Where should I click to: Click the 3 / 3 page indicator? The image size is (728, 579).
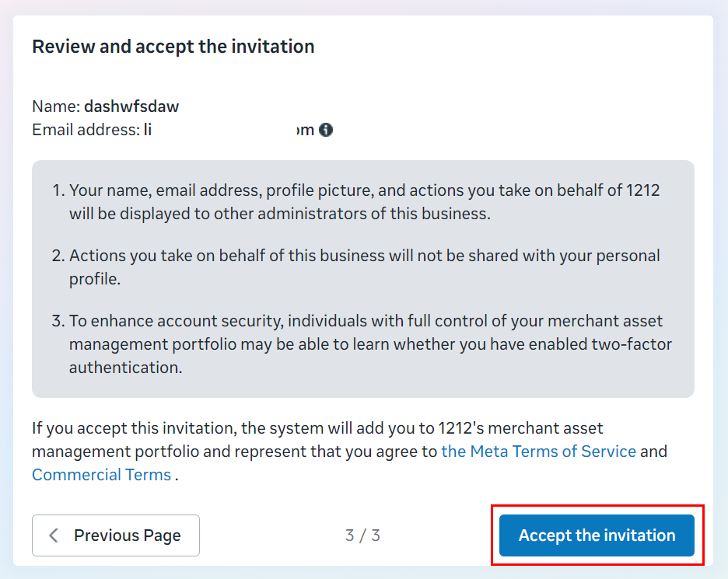(362, 535)
